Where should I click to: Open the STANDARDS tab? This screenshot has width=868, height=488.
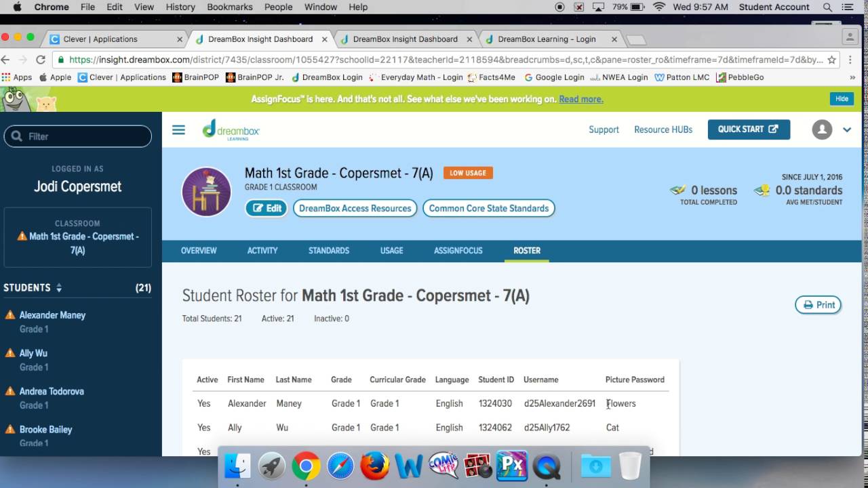pos(329,251)
